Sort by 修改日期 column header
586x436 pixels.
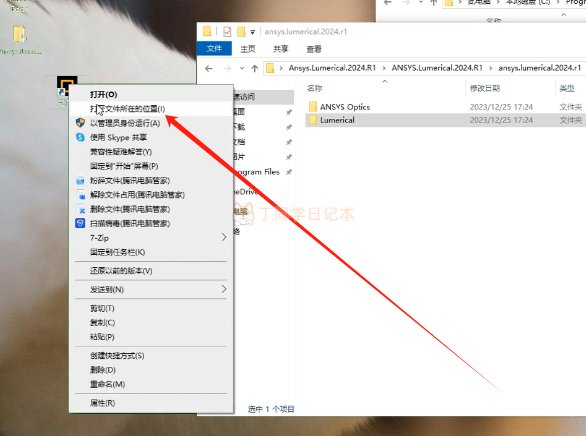485,89
